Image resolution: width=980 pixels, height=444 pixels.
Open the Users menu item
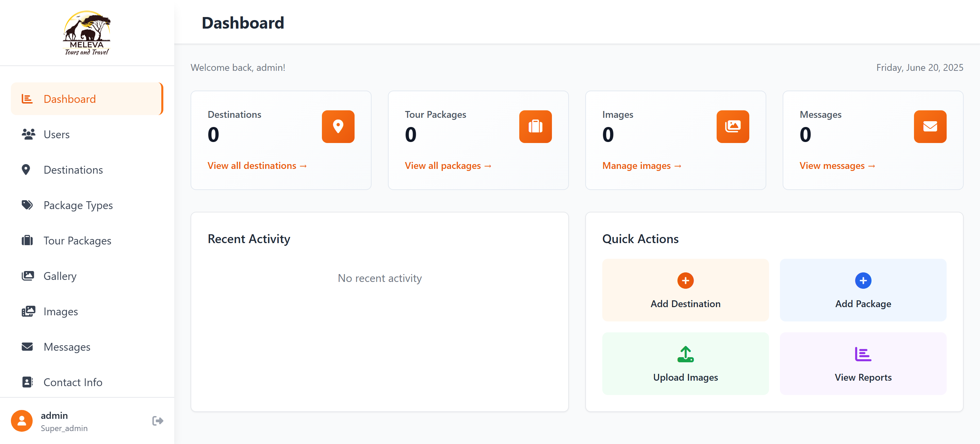click(87, 134)
